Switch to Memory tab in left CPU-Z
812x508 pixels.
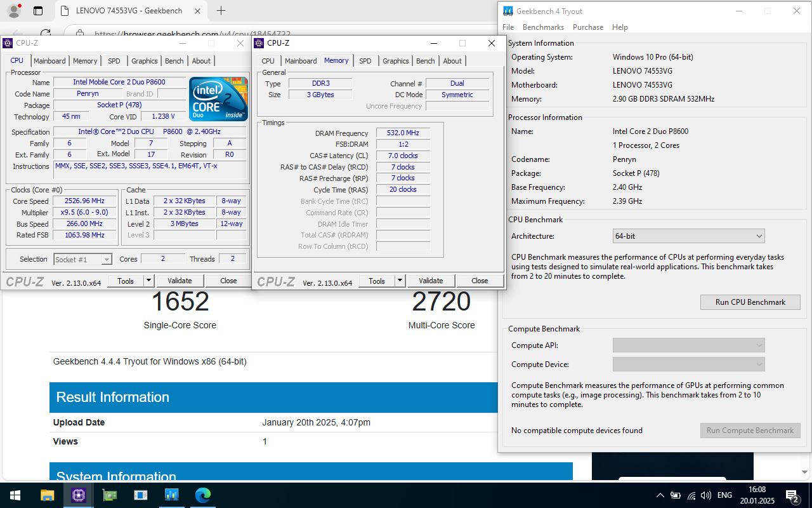pyautogui.click(x=85, y=61)
